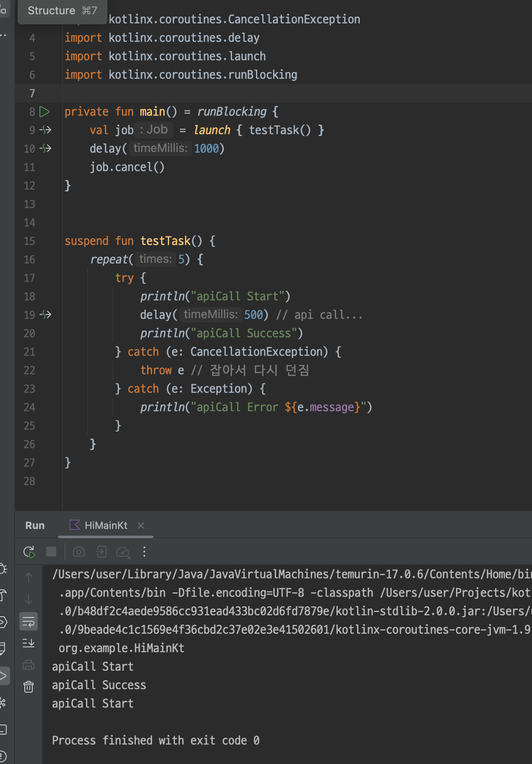
Task: Click 'timeMillis:' hint before 500
Action: click(x=210, y=314)
